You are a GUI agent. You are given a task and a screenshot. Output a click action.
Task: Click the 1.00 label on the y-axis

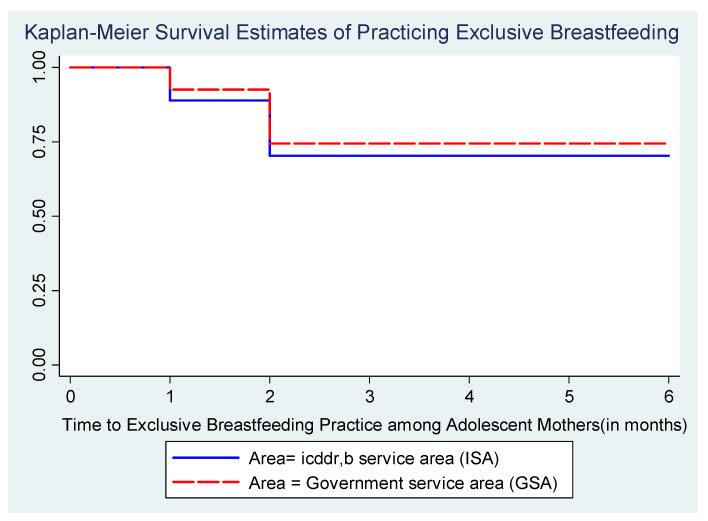click(39, 67)
